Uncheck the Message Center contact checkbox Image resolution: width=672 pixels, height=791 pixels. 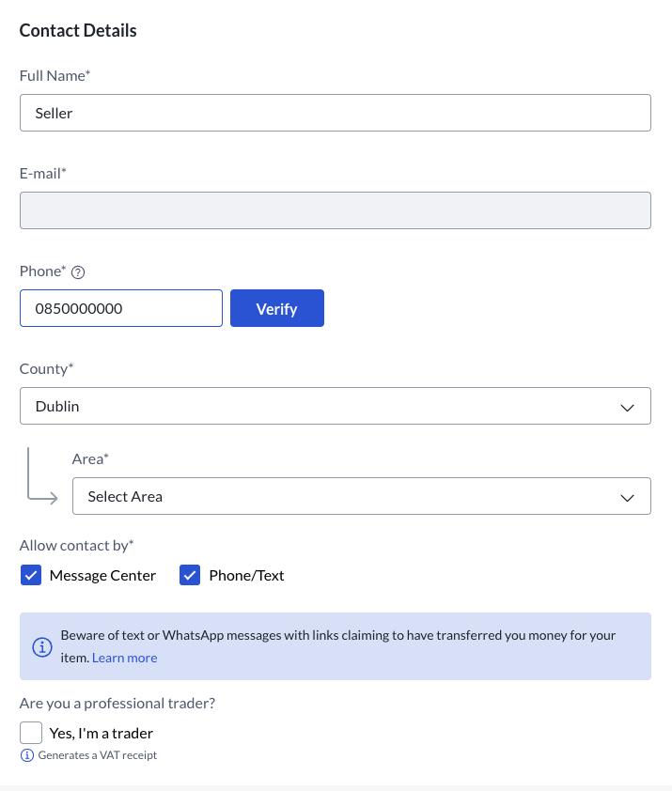click(31, 576)
